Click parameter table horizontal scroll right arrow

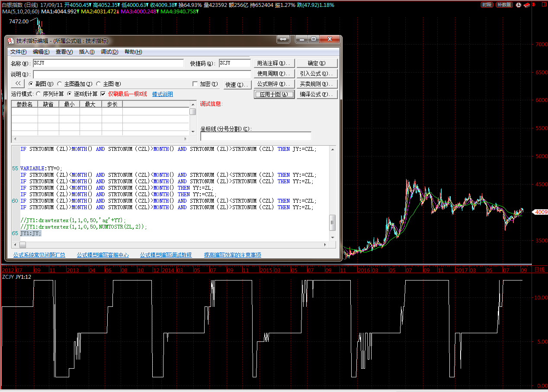[x=186, y=139]
